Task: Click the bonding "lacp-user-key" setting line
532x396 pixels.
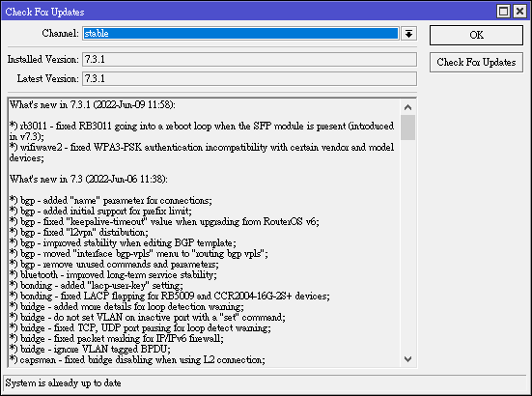Action: (x=97, y=285)
